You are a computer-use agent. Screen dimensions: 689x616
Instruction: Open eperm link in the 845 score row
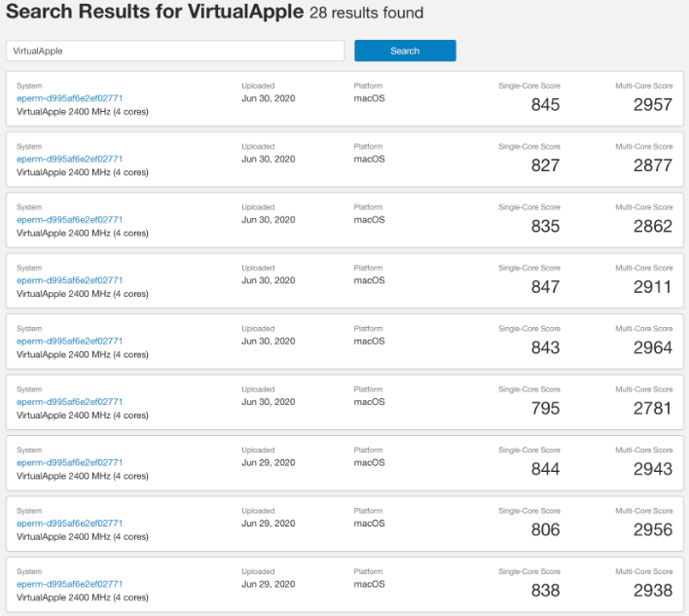tap(69, 98)
